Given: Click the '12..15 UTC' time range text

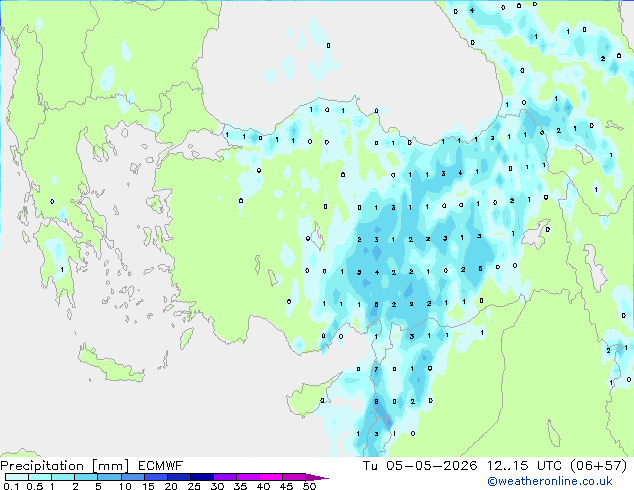Looking at the screenshot, I should (x=524, y=466).
